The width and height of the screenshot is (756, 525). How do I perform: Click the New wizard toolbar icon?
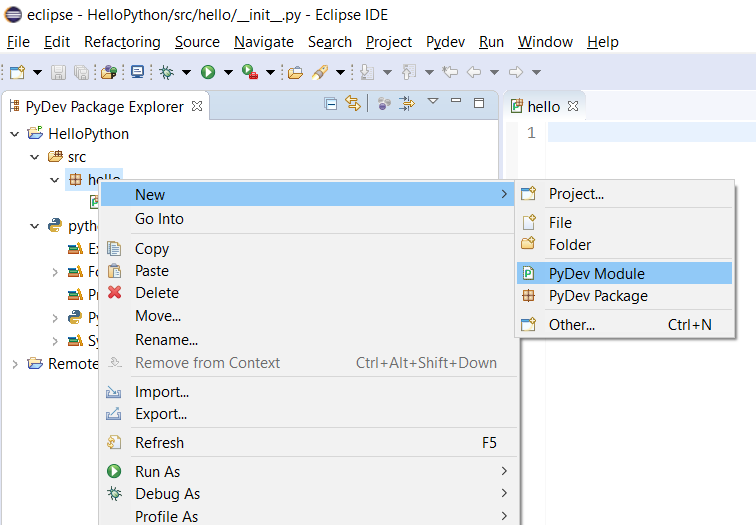(17, 72)
